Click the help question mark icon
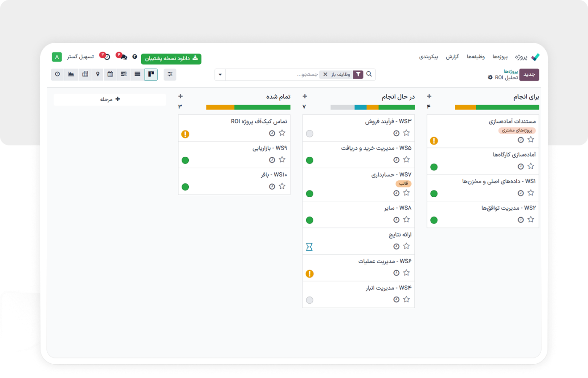 135,57
